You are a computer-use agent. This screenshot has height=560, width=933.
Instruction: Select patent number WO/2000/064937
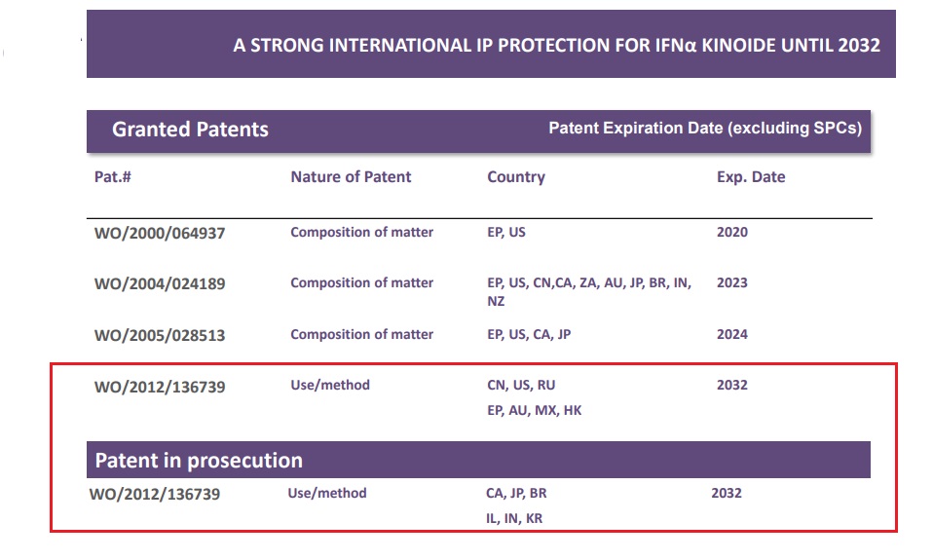(x=160, y=233)
